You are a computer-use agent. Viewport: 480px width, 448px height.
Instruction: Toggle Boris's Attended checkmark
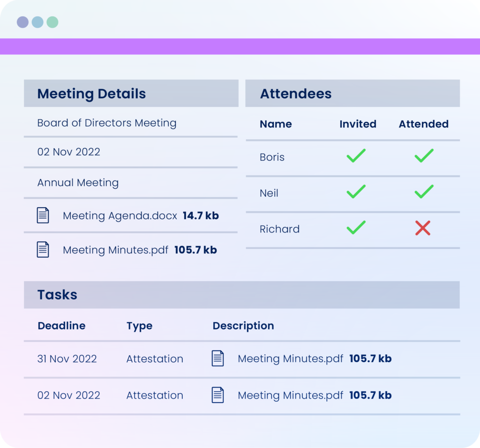424,156
